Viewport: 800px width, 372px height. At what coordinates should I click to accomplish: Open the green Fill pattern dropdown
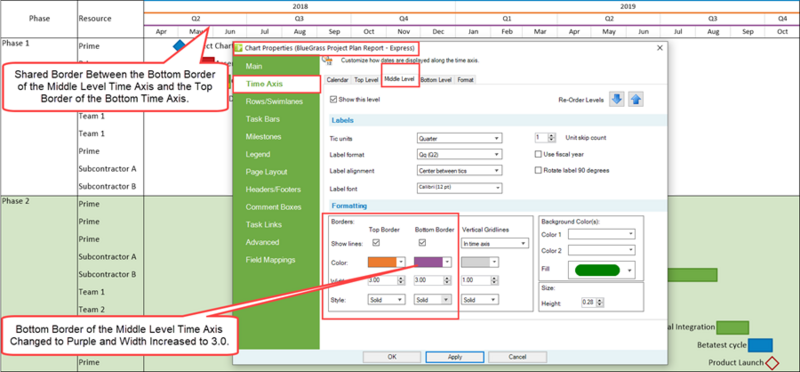pos(602,270)
